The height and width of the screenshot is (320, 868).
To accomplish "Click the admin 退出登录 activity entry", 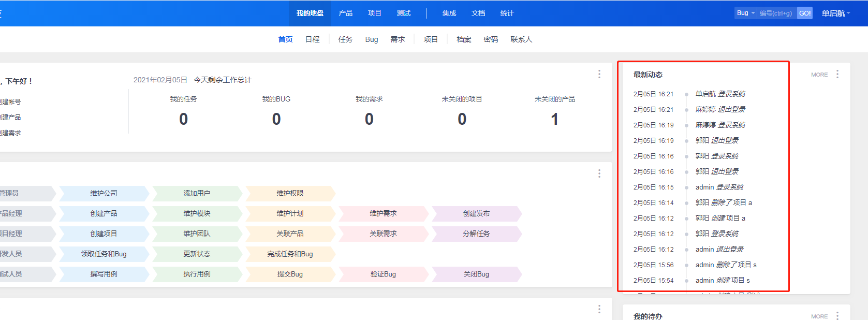I will (x=719, y=249).
